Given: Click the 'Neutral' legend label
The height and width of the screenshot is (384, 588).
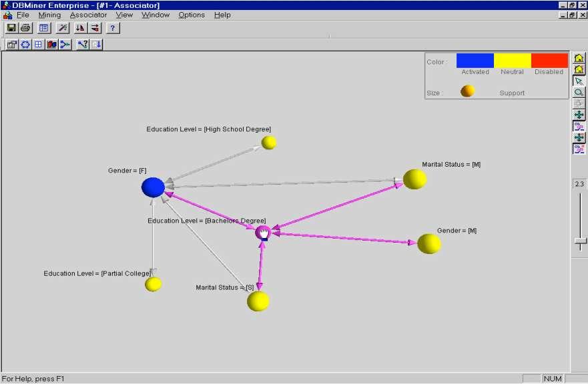Looking at the screenshot, I should click(512, 72).
